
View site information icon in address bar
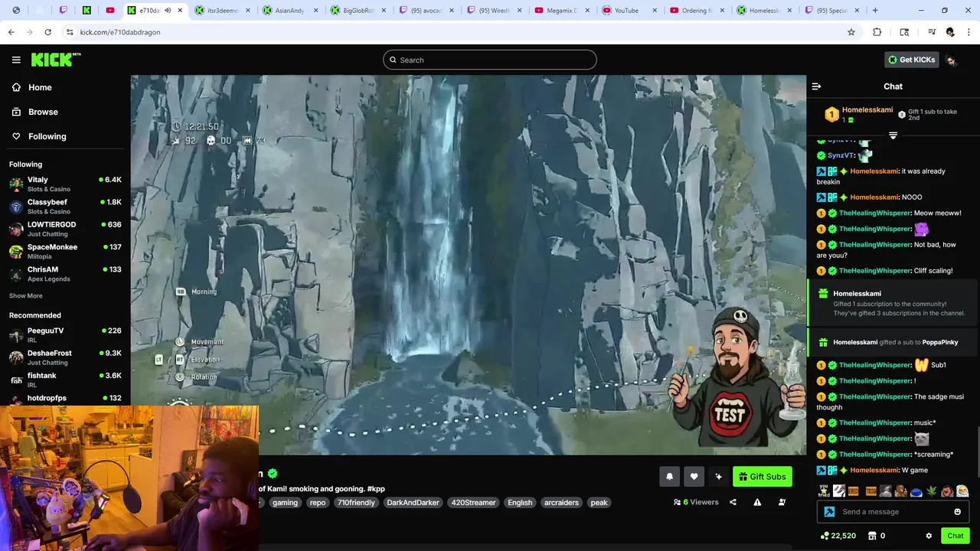click(70, 32)
